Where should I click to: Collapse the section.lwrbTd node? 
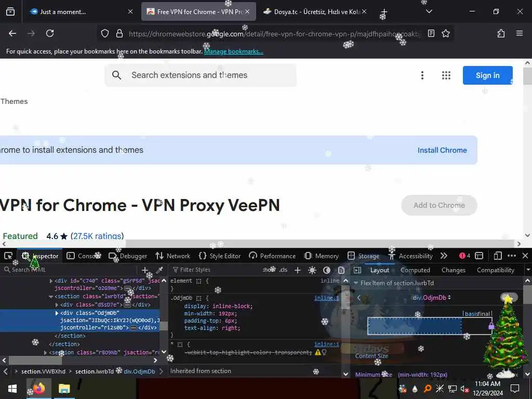coord(50,297)
